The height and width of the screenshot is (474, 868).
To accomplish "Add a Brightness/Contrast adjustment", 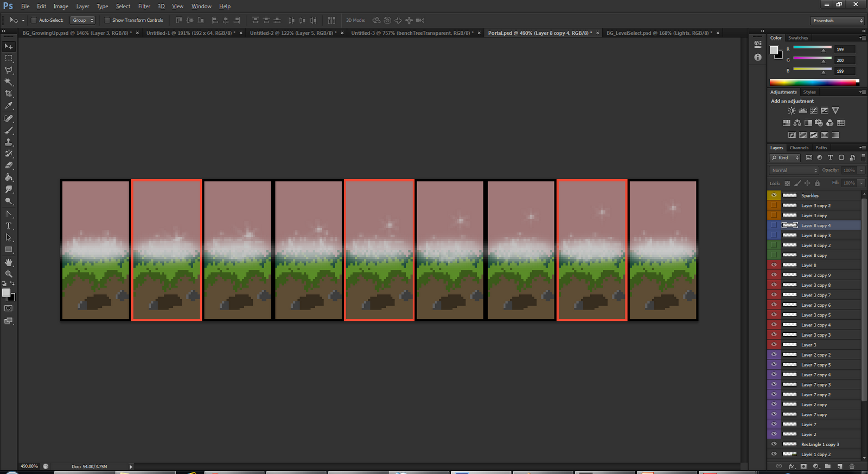I will pyautogui.click(x=792, y=111).
